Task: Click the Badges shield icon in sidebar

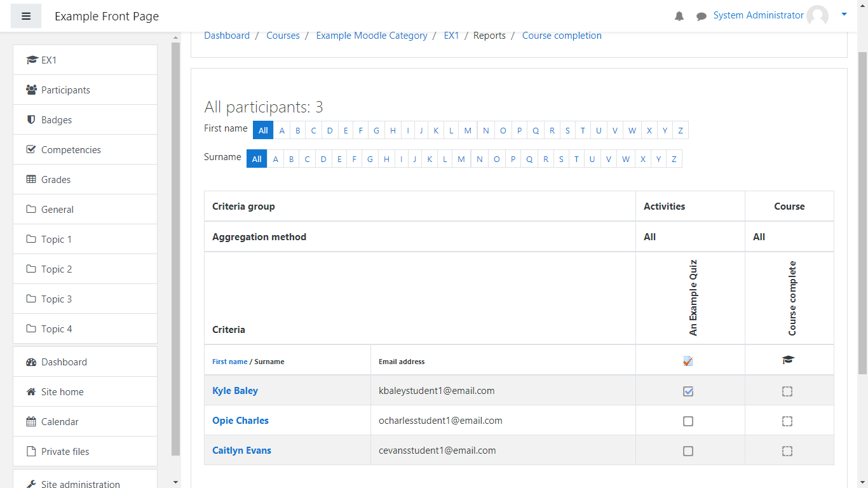Action: 31,119
